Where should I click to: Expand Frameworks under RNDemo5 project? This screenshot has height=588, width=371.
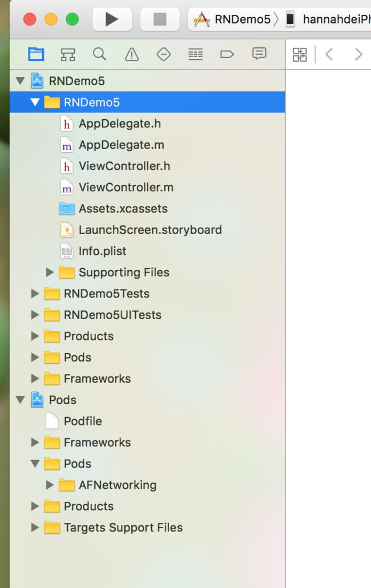click(35, 378)
